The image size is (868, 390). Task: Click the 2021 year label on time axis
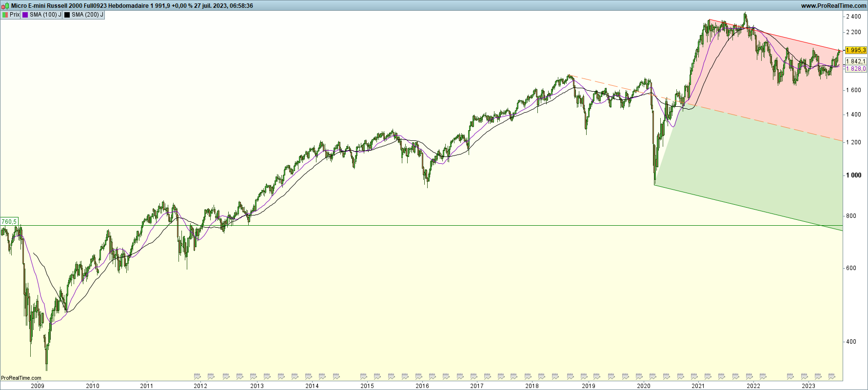(698, 386)
